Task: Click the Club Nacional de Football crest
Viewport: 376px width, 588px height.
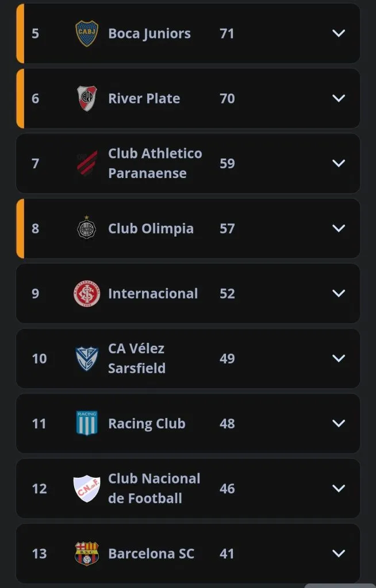Action: click(87, 489)
